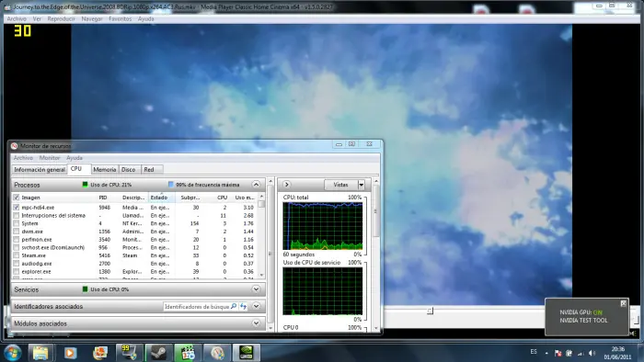Open Windows Explorer folder icon in taskbar

point(40,353)
